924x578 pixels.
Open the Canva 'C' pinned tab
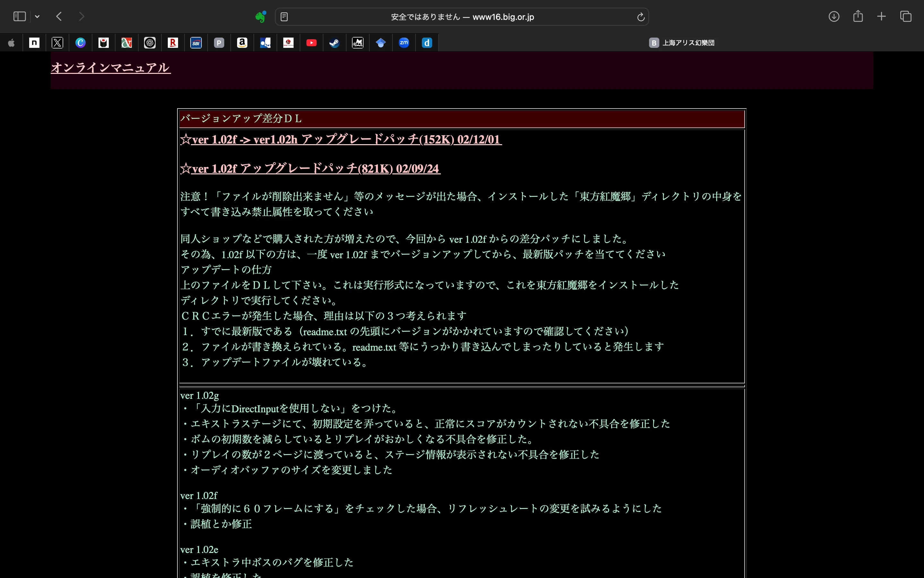point(80,43)
